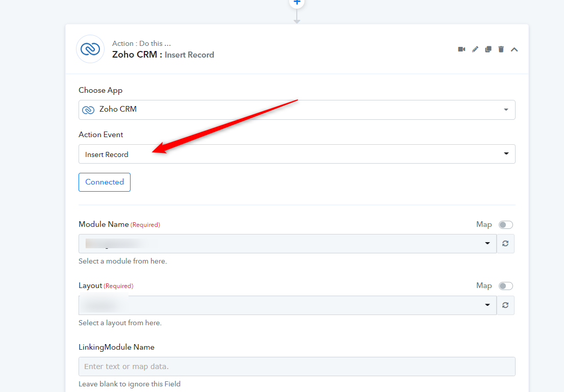
Task: Open the Action Event Insert Record dropdown
Action: pos(297,154)
